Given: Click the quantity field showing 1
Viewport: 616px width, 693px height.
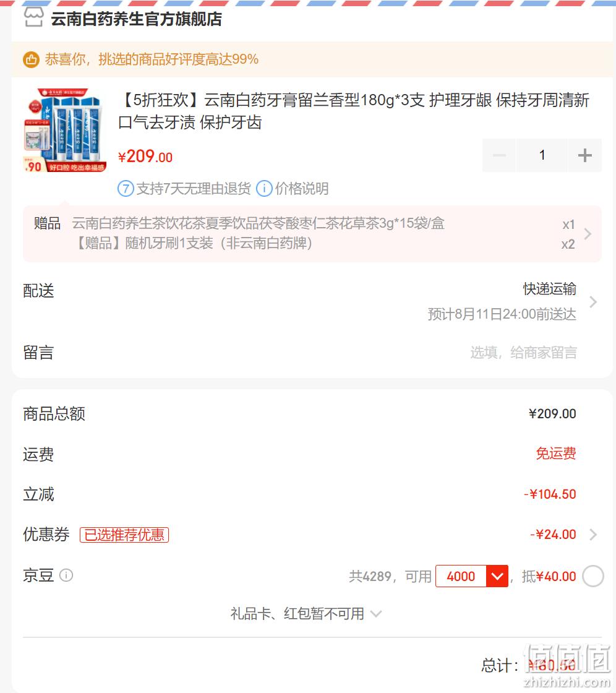Looking at the screenshot, I should [x=542, y=155].
